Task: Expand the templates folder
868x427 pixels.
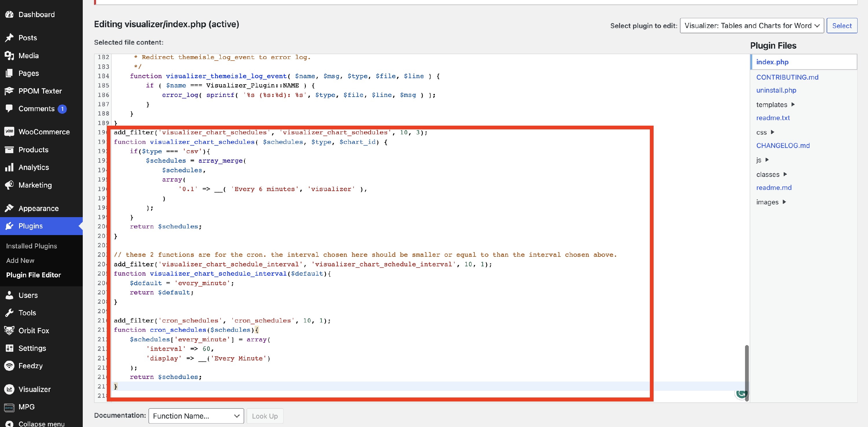Action: coord(793,105)
